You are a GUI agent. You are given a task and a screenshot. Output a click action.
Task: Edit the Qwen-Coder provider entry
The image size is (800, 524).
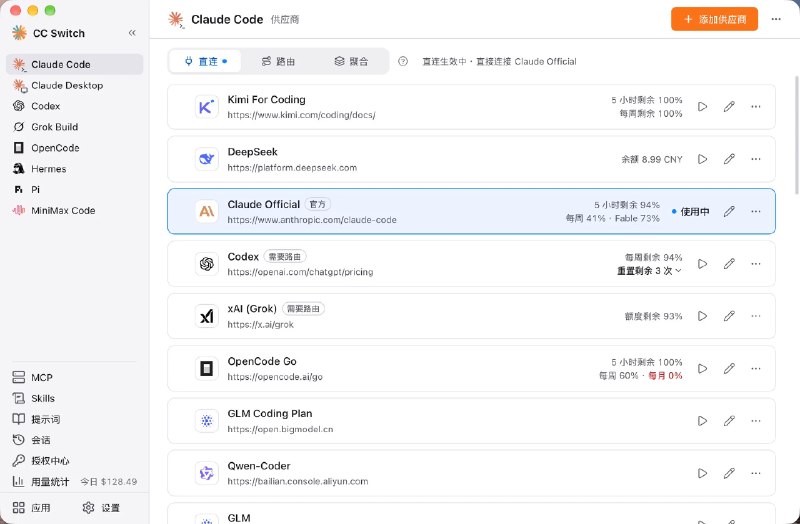click(729, 473)
